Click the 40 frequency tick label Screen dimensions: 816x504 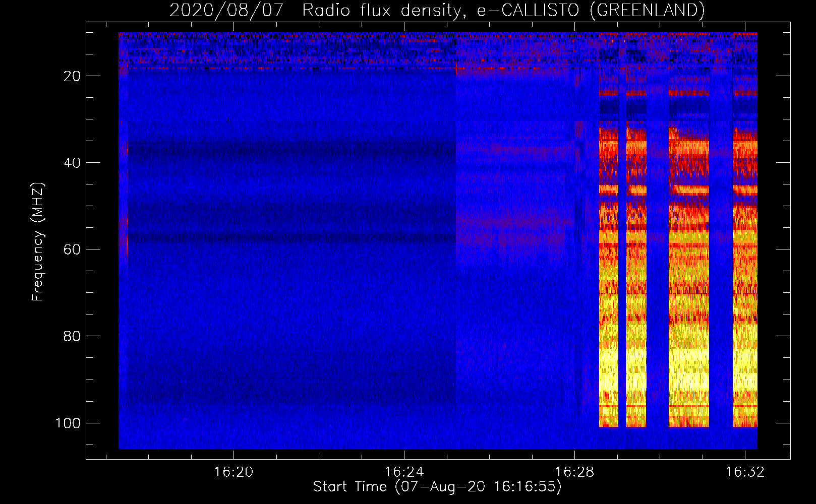click(x=72, y=163)
